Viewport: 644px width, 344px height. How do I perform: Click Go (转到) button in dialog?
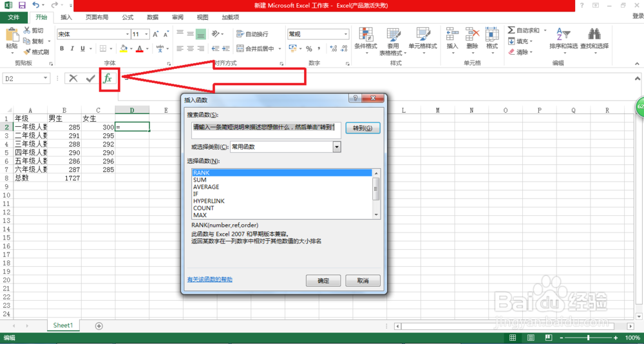click(363, 128)
